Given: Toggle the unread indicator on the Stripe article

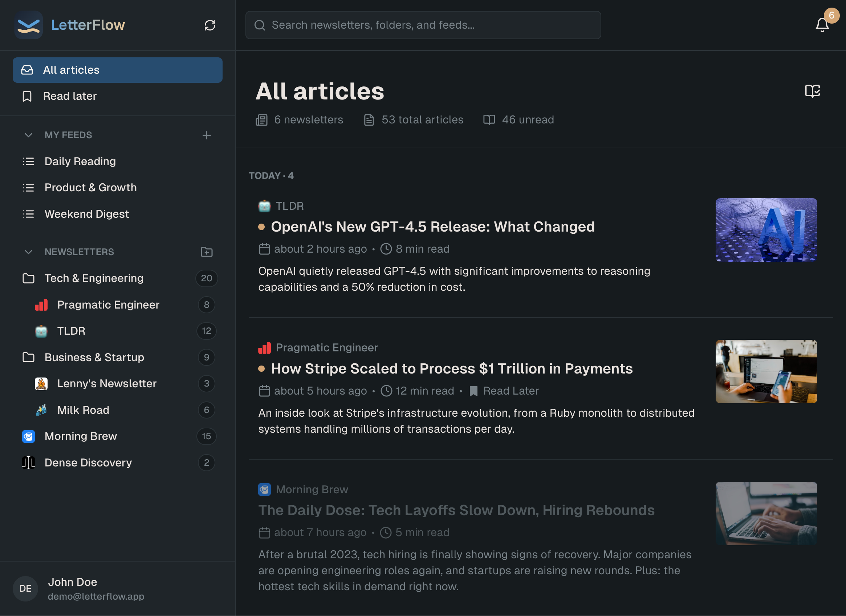Looking at the screenshot, I should [262, 369].
